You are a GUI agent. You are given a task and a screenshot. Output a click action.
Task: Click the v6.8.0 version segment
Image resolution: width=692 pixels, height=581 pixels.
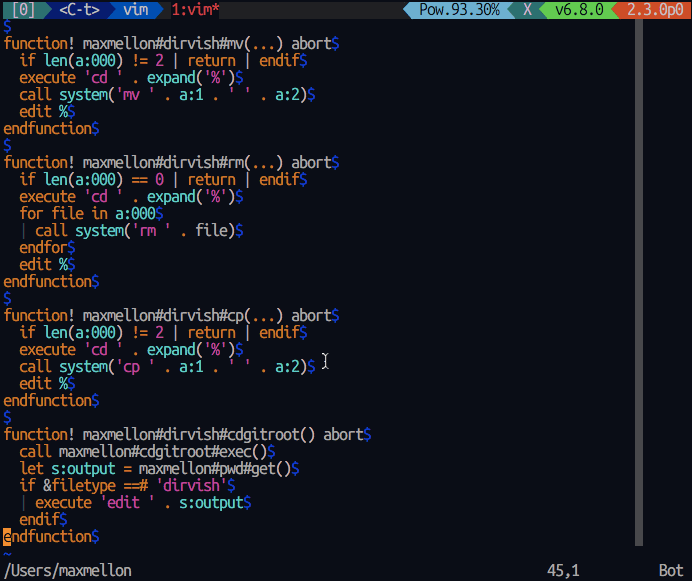[579, 9]
